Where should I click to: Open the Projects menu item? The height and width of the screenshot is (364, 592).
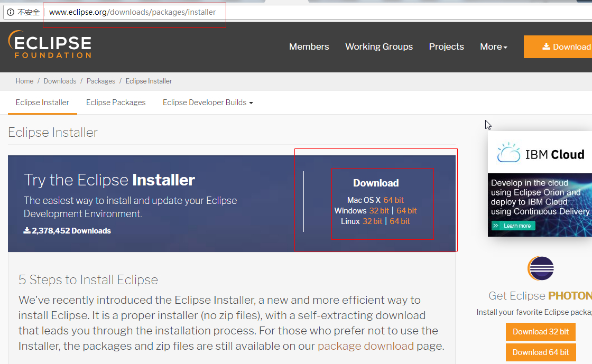click(x=446, y=46)
